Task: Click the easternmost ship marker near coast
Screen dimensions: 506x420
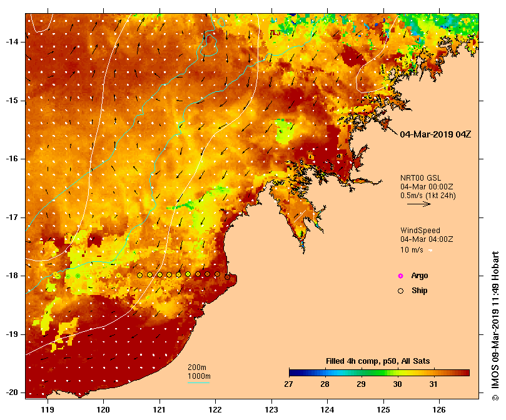Action: tap(227, 277)
